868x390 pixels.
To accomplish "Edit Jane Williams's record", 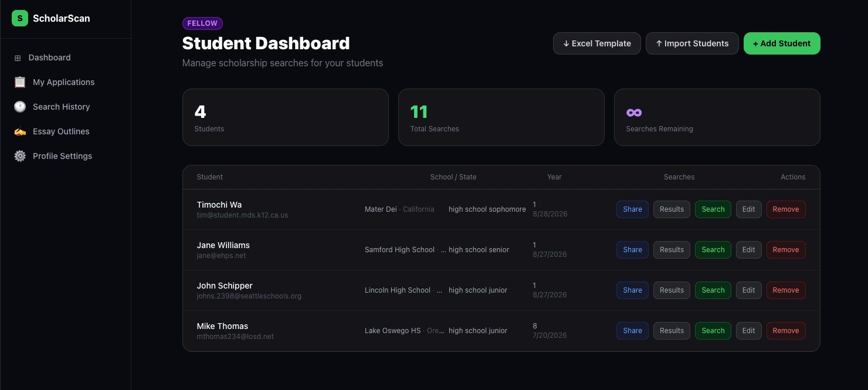I will tap(749, 250).
